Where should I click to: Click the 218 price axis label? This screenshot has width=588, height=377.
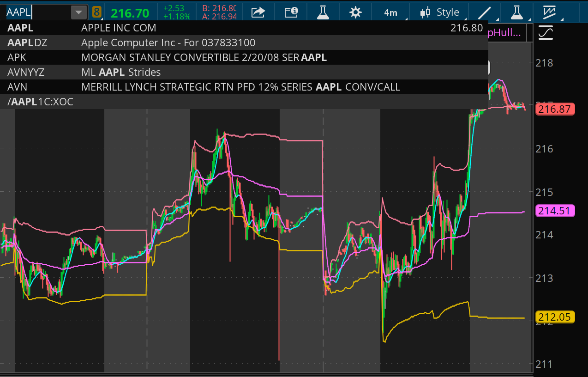545,62
